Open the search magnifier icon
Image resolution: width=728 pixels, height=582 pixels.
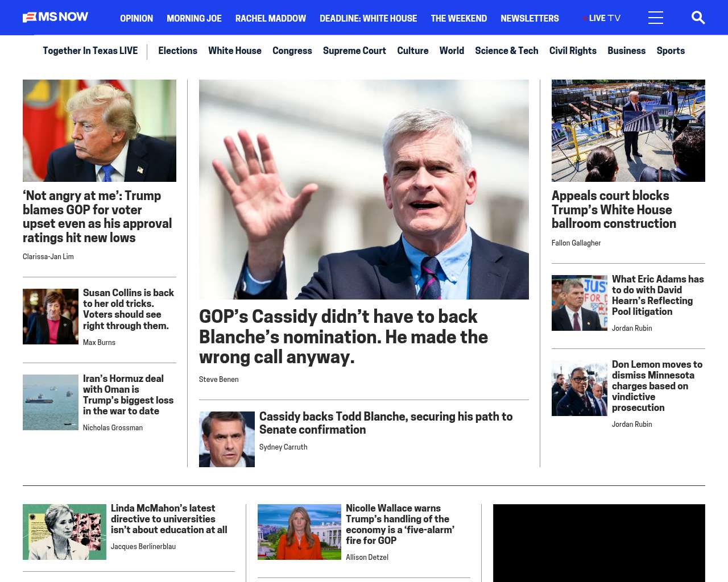pyautogui.click(x=698, y=18)
